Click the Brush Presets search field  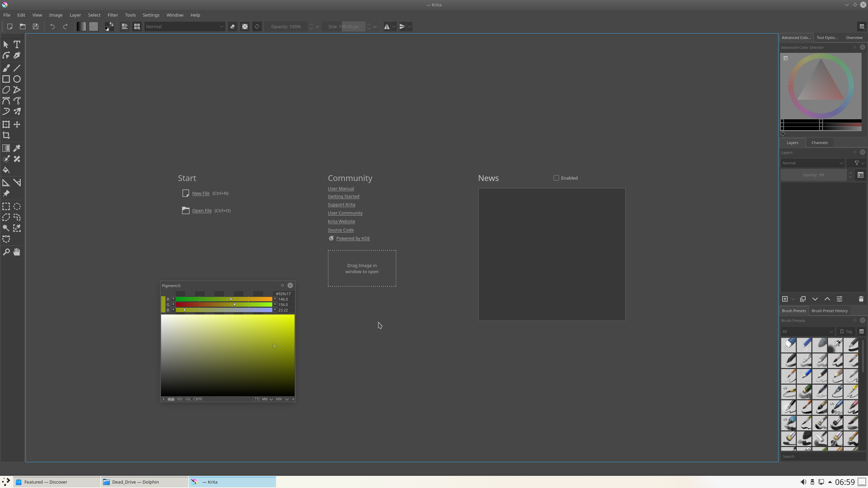[823, 456]
